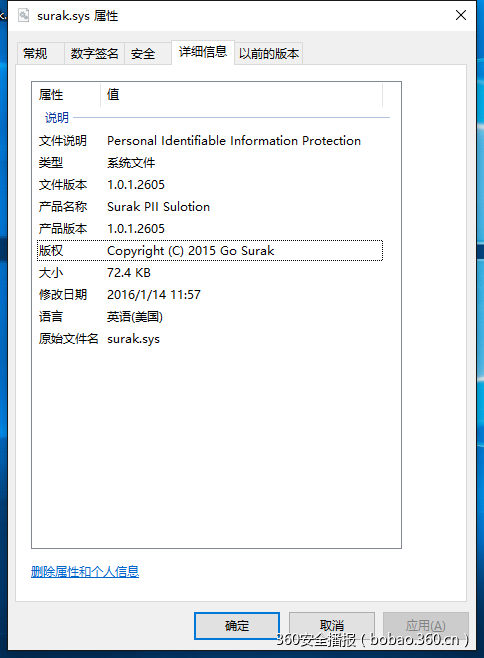Open the 删除属性和个人信息 link
This screenshot has height=658, width=484.
point(85,572)
